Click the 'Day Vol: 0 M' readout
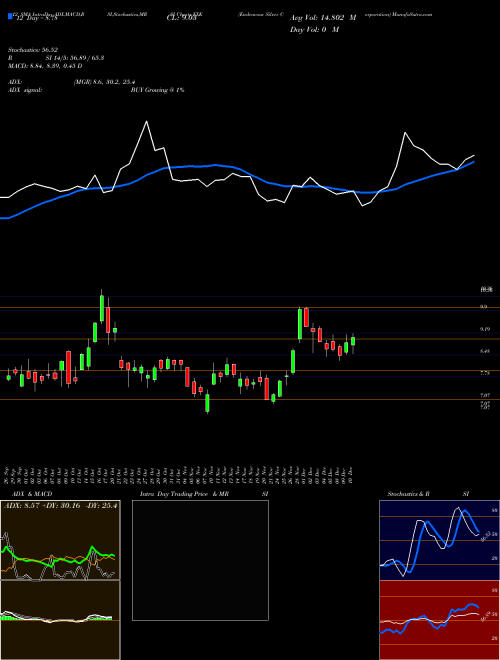500x660 pixels. coord(314,29)
